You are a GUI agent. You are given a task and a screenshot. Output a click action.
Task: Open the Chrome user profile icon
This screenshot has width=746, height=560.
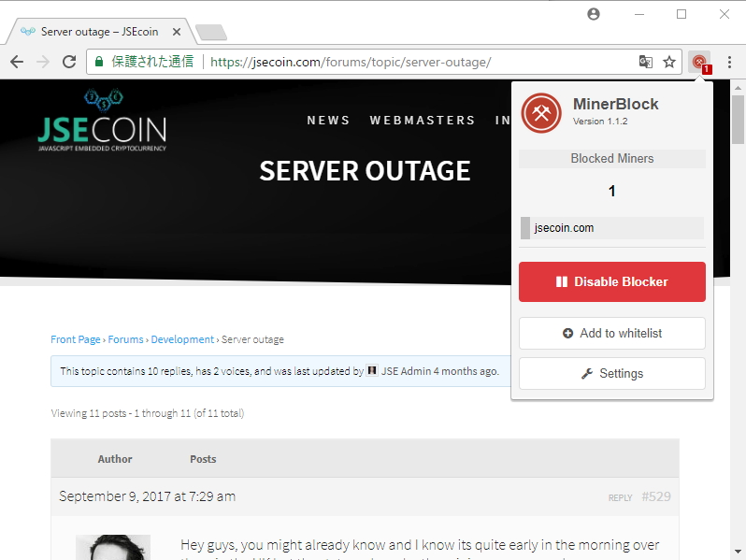[x=594, y=14]
